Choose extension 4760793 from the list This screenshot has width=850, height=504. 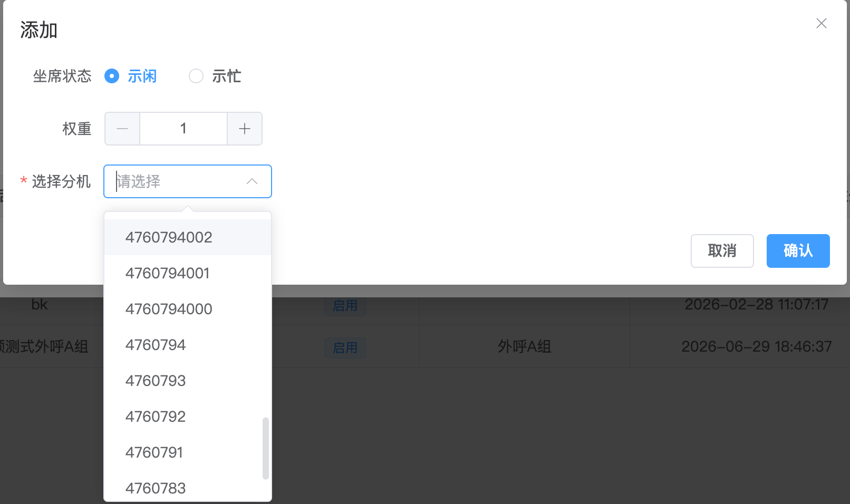188,381
